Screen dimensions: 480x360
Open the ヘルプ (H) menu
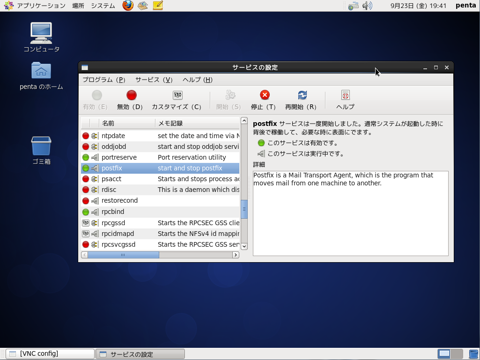(197, 80)
